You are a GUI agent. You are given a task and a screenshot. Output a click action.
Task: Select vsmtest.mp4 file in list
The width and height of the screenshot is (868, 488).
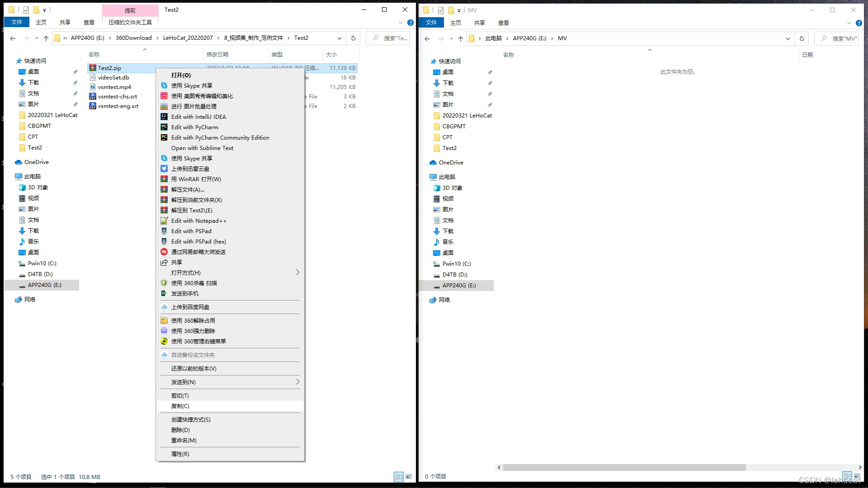coord(114,87)
